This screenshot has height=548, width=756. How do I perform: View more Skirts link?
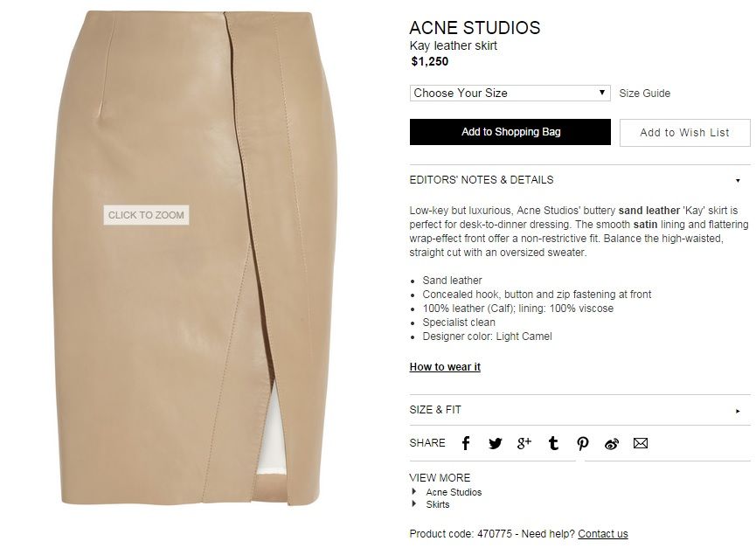(437, 504)
